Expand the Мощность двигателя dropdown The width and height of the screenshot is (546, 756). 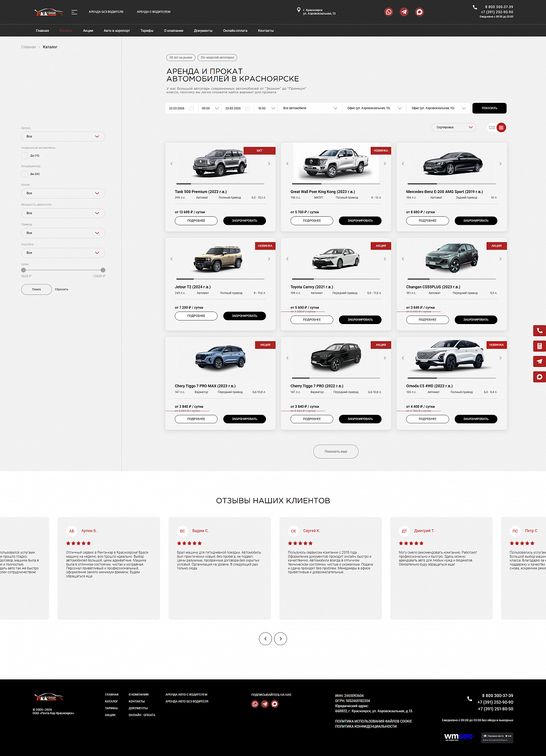[x=63, y=213]
